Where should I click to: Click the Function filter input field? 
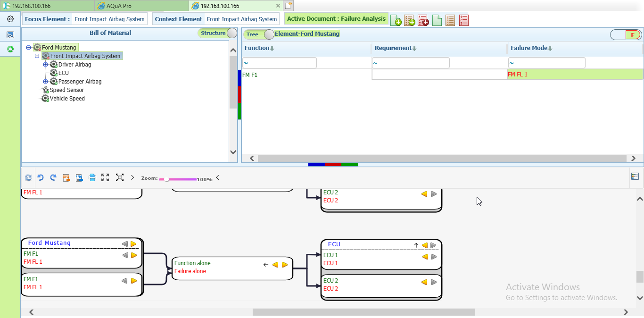[280, 63]
